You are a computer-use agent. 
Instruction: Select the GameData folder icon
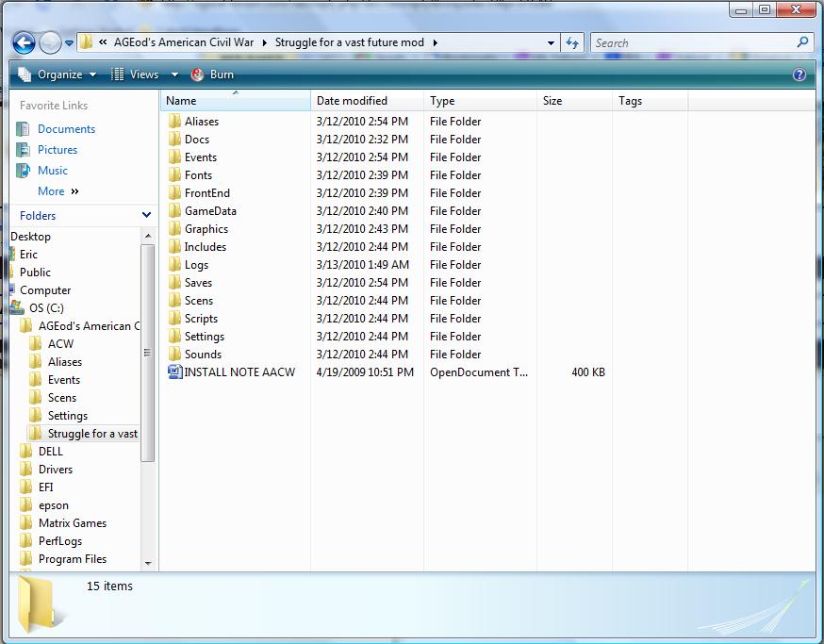point(174,211)
